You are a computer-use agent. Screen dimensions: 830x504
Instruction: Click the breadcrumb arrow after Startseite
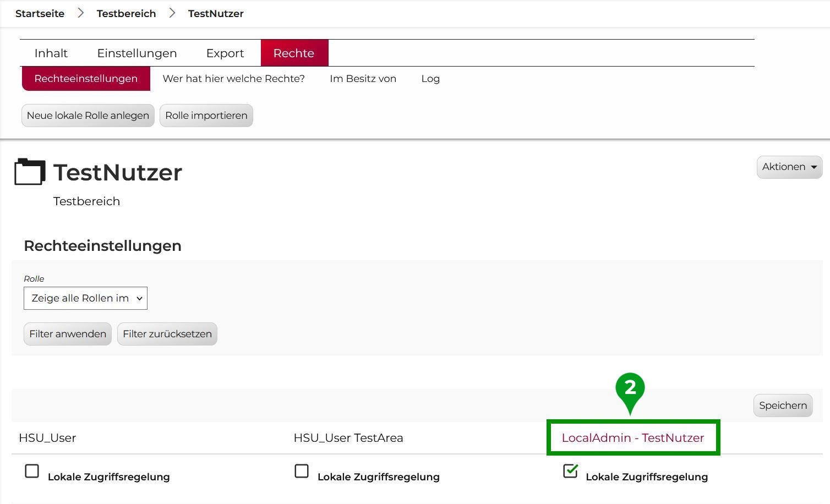80,13
